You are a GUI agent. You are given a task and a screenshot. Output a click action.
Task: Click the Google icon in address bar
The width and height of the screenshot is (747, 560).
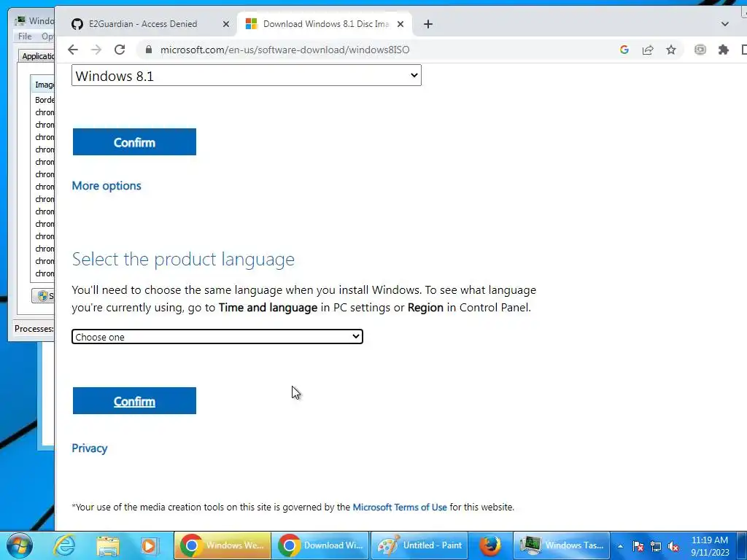[624, 50]
